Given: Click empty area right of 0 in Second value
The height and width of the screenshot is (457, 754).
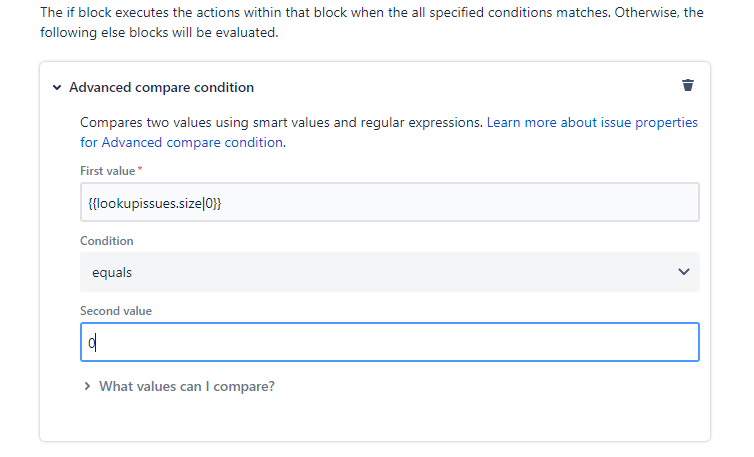Looking at the screenshot, I should (x=394, y=343).
